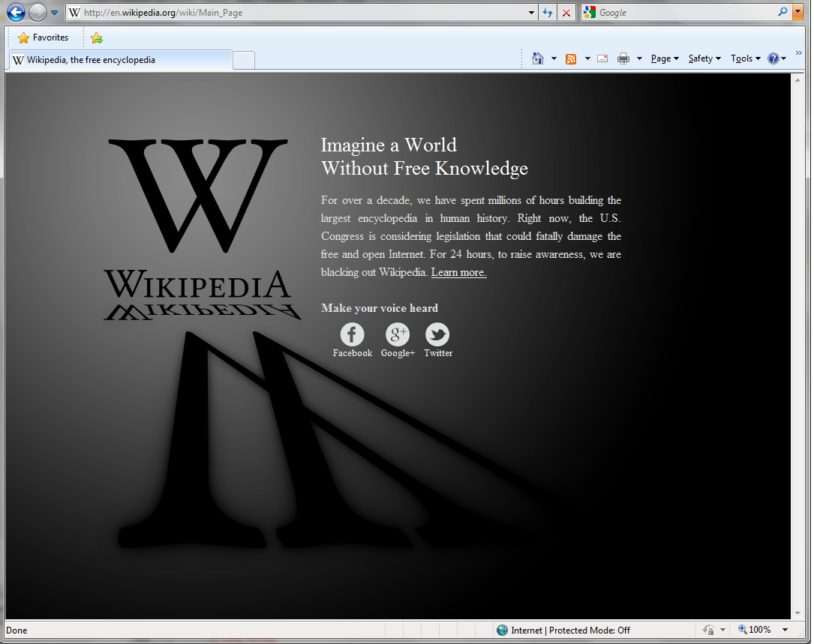Click the vertical scrollbar down arrow
The image size is (814, 644).
797,613
